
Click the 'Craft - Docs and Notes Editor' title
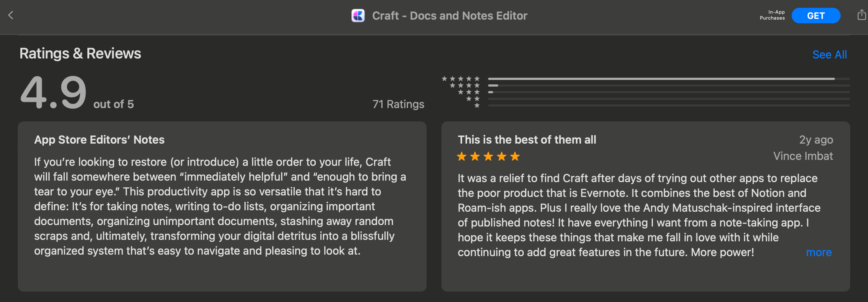coord(450,16)
